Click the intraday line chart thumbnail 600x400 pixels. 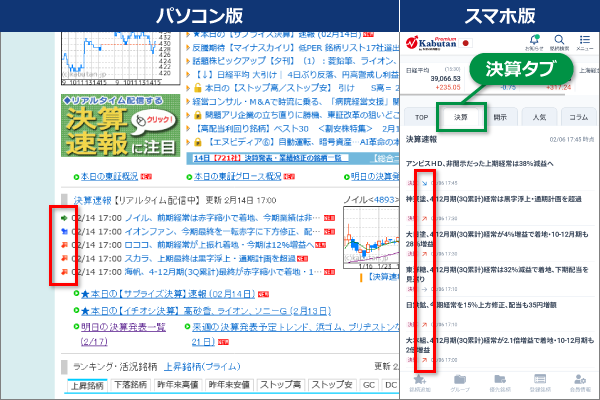(x=121, y=59)
